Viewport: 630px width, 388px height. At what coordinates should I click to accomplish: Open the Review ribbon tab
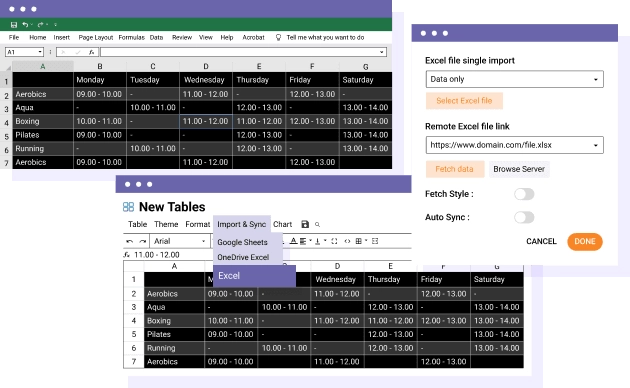point(182,37)
